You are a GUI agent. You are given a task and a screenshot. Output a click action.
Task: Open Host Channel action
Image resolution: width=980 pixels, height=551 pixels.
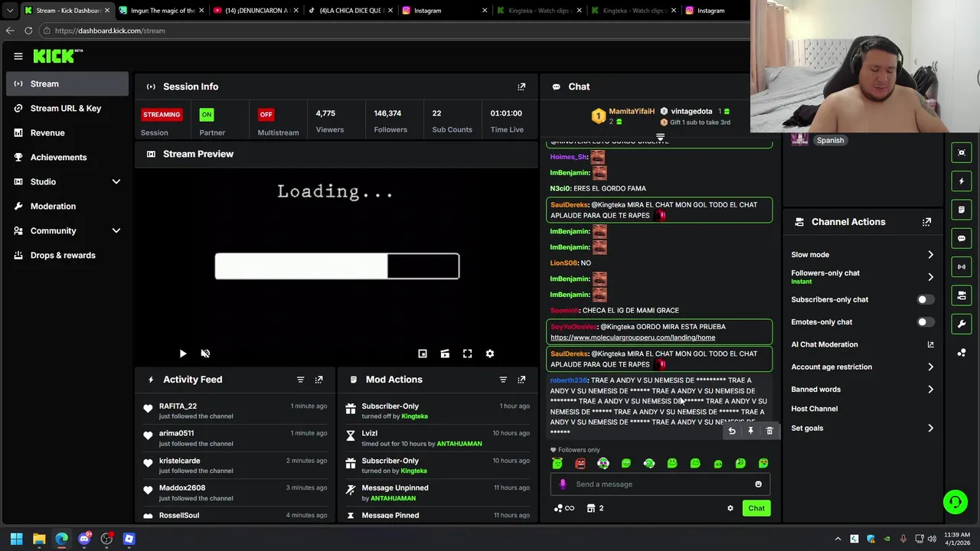(x=814, y=409)
